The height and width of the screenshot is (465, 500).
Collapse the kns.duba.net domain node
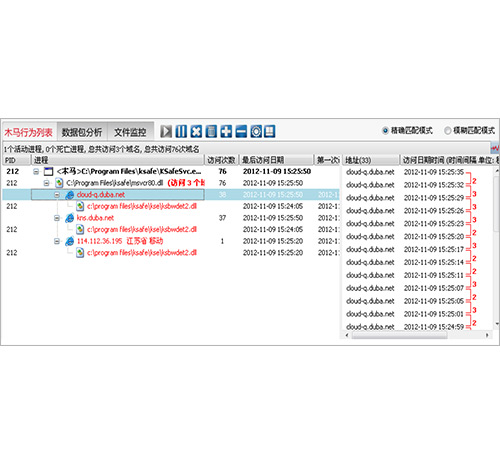[x=57, y=218]
